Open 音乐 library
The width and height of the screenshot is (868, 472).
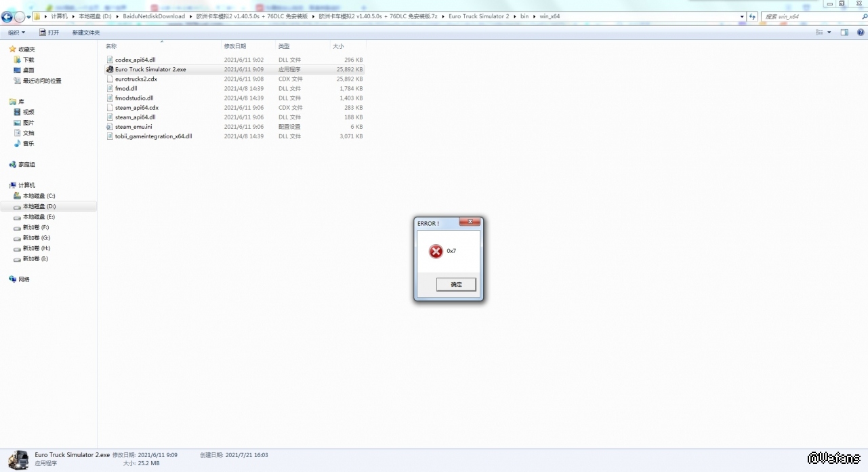[28, 144]
